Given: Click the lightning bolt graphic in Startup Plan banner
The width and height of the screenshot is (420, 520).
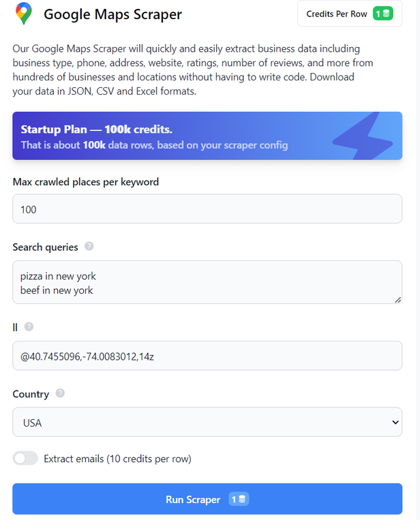Looking at the screenshot, I should (x=362, y=136).
